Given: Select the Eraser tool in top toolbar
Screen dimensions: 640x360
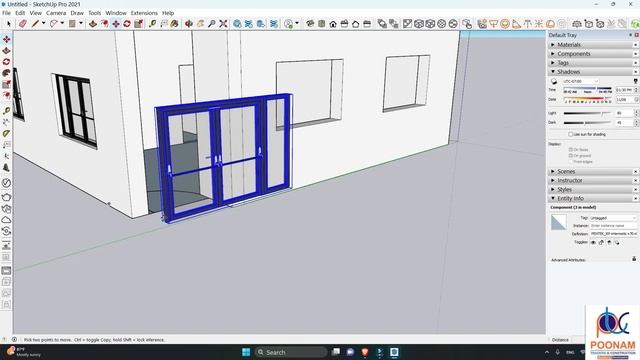Looking at the screenshot, I should coord(23,24).
